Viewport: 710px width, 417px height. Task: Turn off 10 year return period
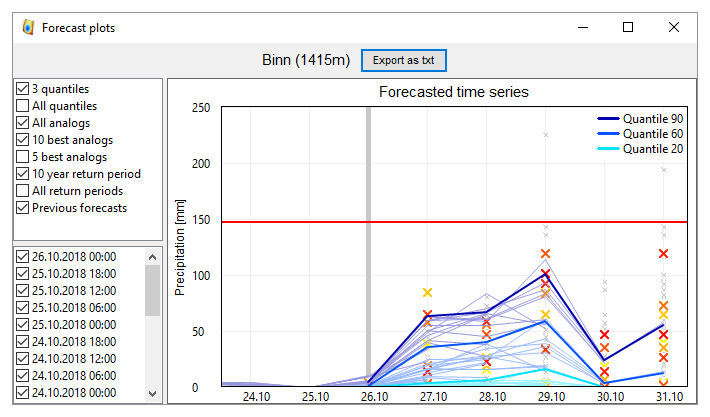[23, 174]
